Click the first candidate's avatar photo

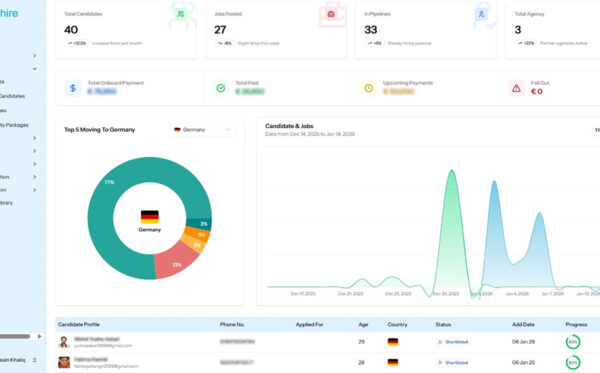(64, 342)
